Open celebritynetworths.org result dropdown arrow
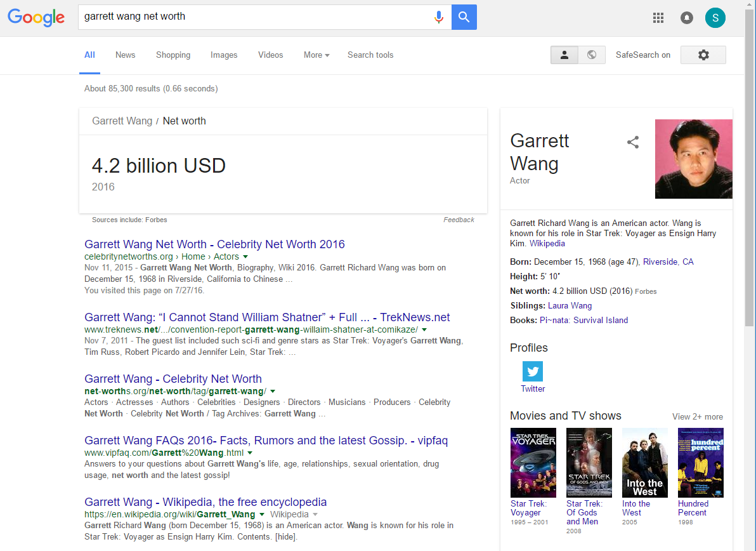Viewport: 756px width, 551px height. pos(245,256)
